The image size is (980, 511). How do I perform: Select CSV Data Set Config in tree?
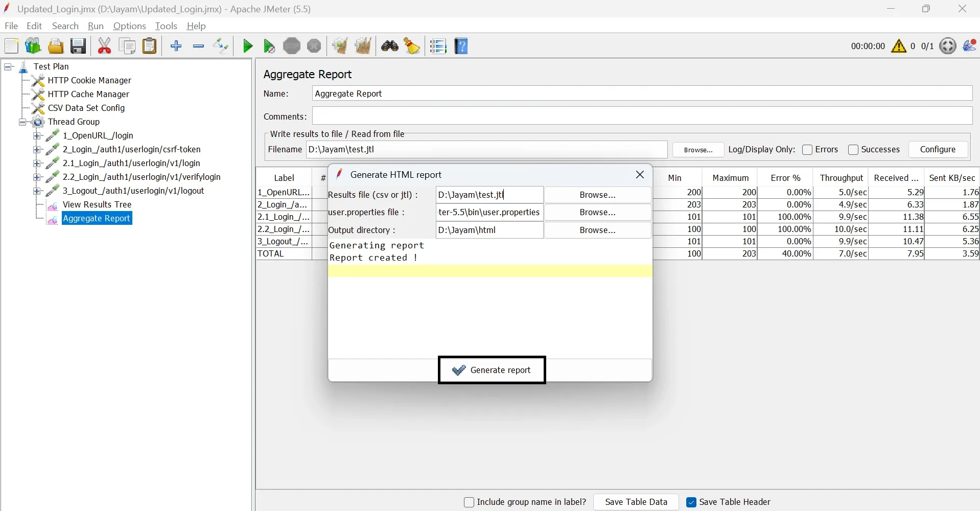(86, 108)
